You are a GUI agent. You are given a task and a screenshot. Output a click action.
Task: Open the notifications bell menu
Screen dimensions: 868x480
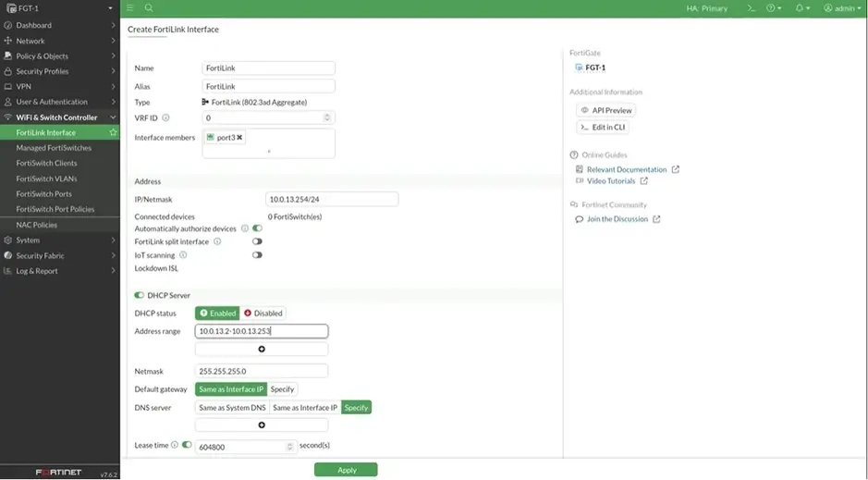(802, 8)
